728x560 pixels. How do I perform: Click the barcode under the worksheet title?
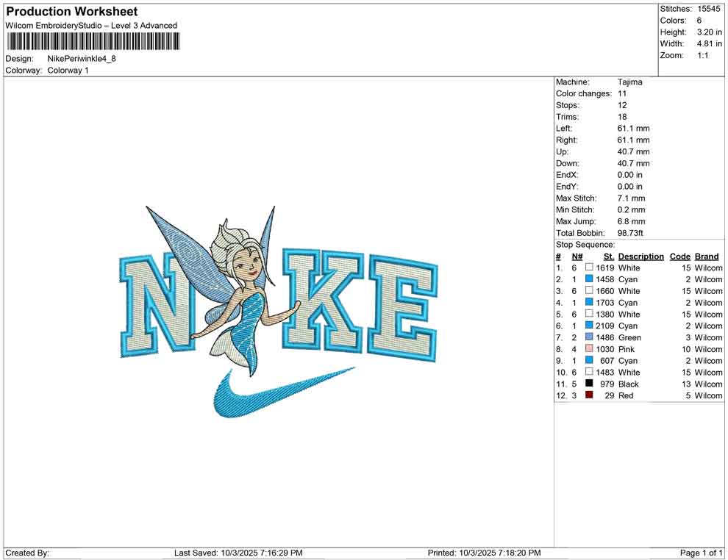93,42
